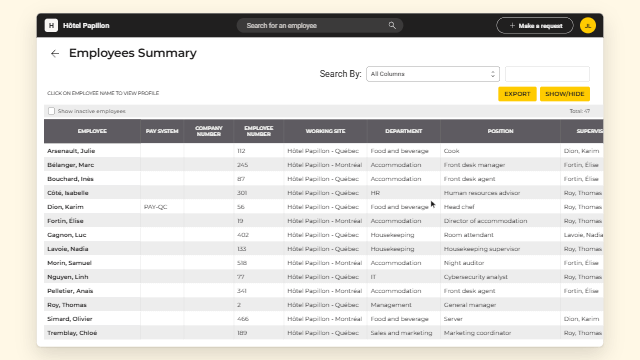This screenshot has width=640, height=360.
Task: Enable Show inactive employees checkbox
Action: (x=51, y=111)
